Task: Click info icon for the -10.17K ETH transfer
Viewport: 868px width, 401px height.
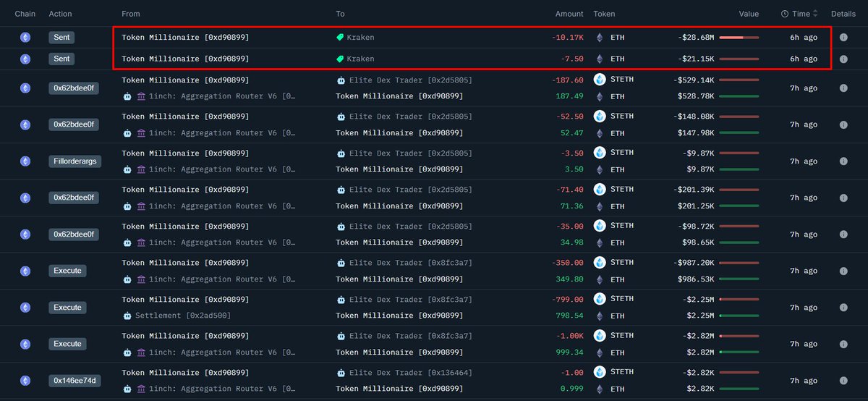Action: pos(843,38)
